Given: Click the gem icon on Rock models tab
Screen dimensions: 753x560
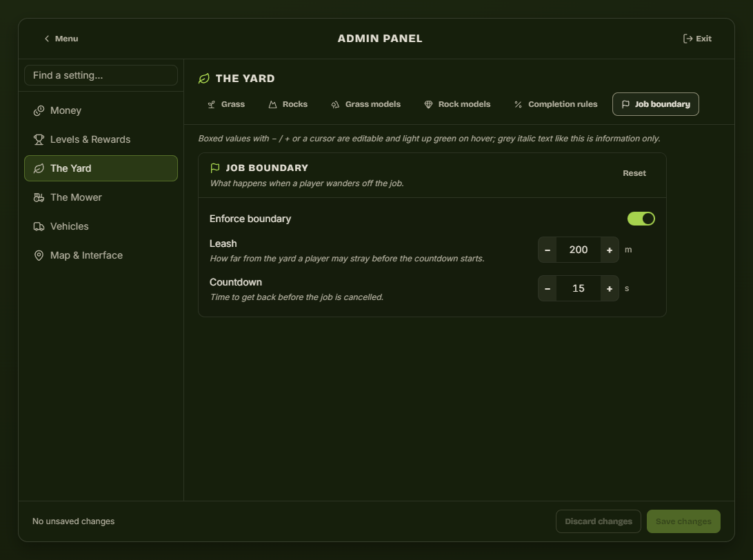Looking at the screenshot, I should tap(428, 104).
